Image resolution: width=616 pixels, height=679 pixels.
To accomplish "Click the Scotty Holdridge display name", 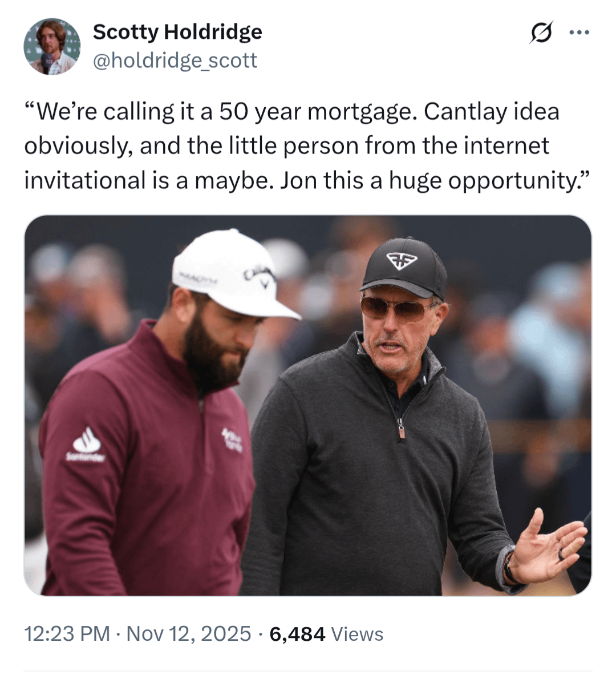I will 177,32.
